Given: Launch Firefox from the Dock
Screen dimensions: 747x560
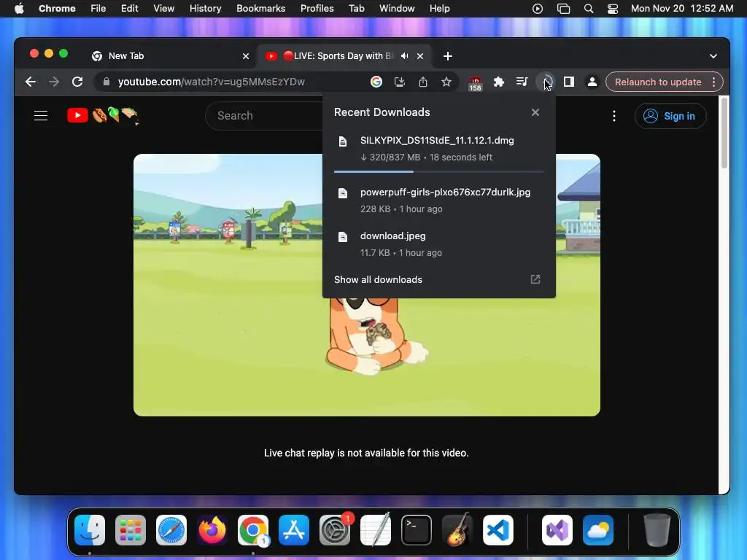Looking at the screenshot, I should click(x=212, y=530).
